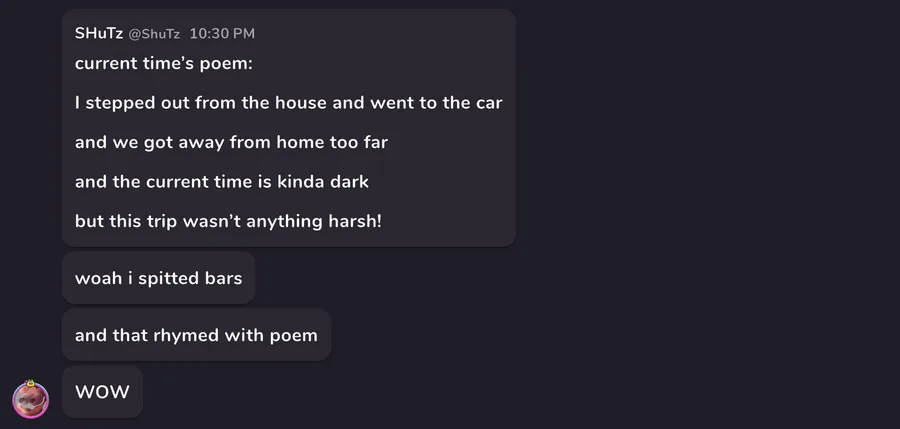Click the line ending "is kinda dark"

pyautogui.click(x=222, y=181)
